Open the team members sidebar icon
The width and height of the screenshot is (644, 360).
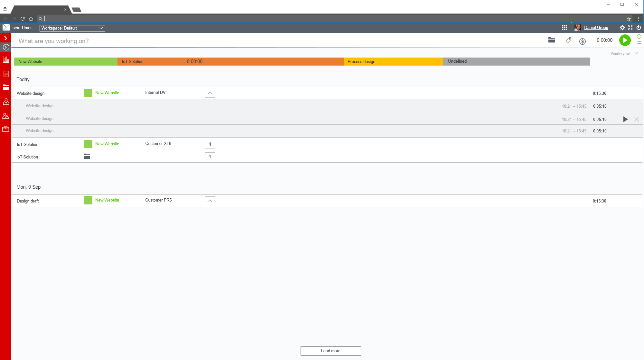pyautogui.click(x=6, y=116)
